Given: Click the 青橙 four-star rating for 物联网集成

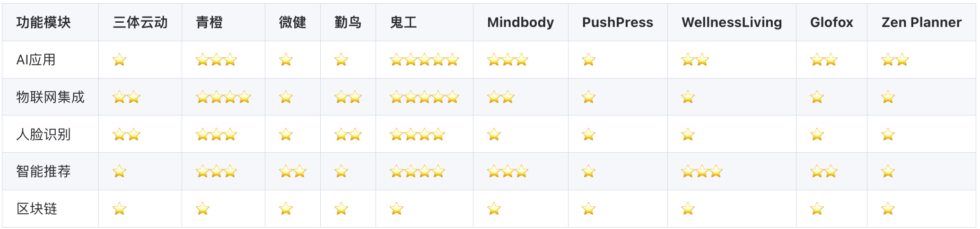Looking at the screenshot, I should 223,97.
